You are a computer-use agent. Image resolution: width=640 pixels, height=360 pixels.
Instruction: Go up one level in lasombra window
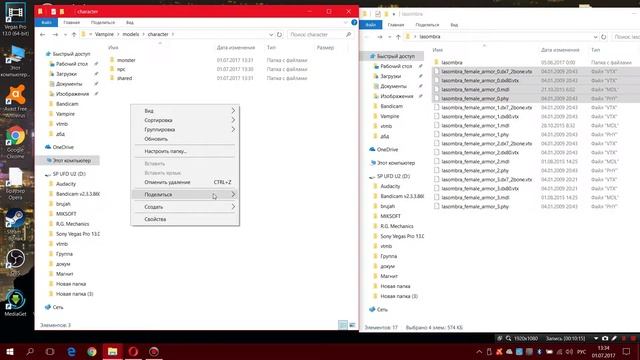coord(398,37)
